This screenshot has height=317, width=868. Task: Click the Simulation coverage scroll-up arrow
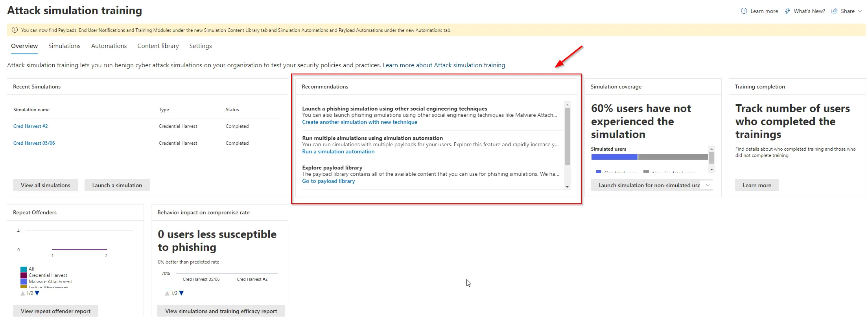point(711,149)
